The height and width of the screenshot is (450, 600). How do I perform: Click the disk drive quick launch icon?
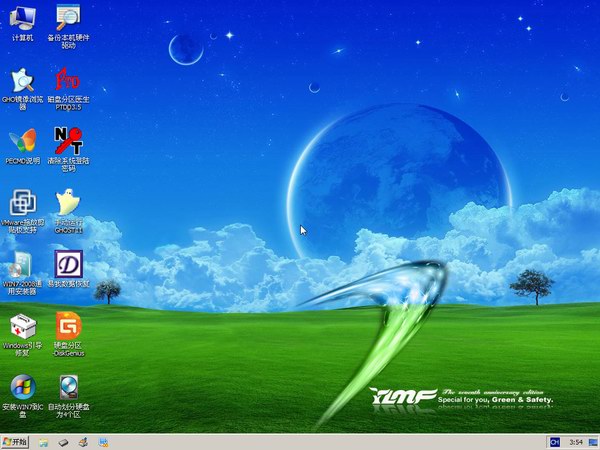click(63, 441)
